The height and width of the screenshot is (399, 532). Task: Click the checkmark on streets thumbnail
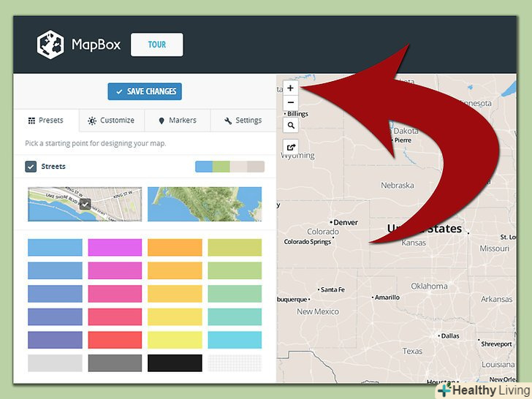pos(85,205)
